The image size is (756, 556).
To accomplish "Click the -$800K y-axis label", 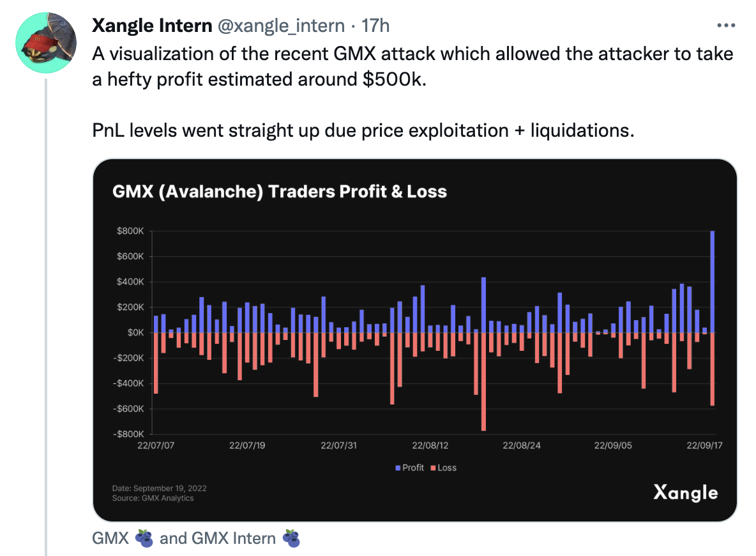I will coord(128,435).
